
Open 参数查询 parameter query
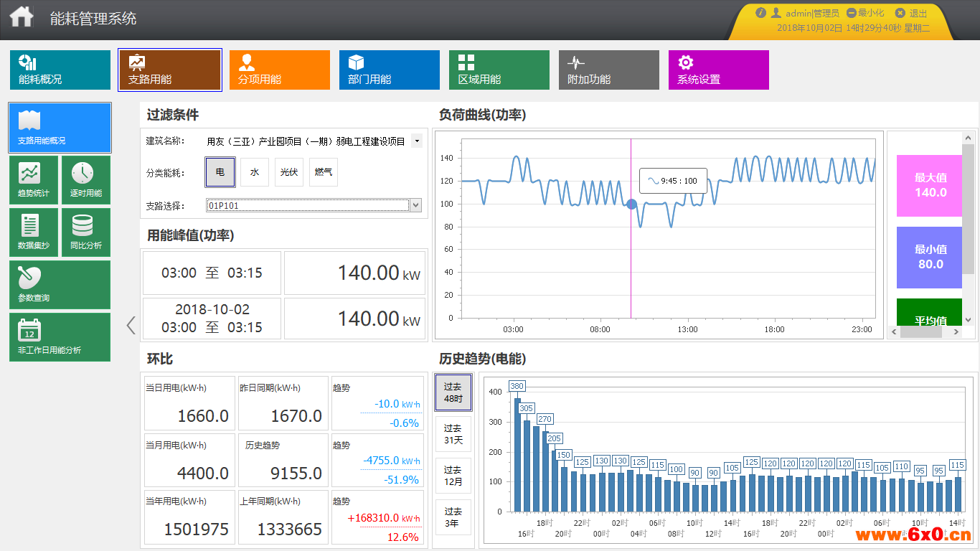pos(60,285)
